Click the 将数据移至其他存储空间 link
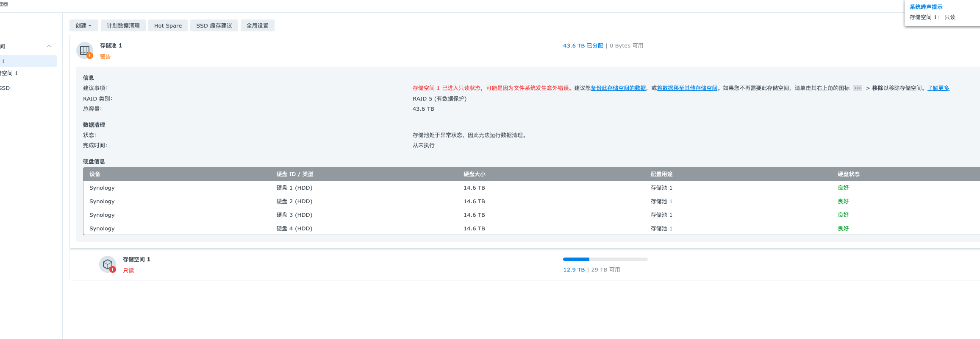 (x=687, y=88)
